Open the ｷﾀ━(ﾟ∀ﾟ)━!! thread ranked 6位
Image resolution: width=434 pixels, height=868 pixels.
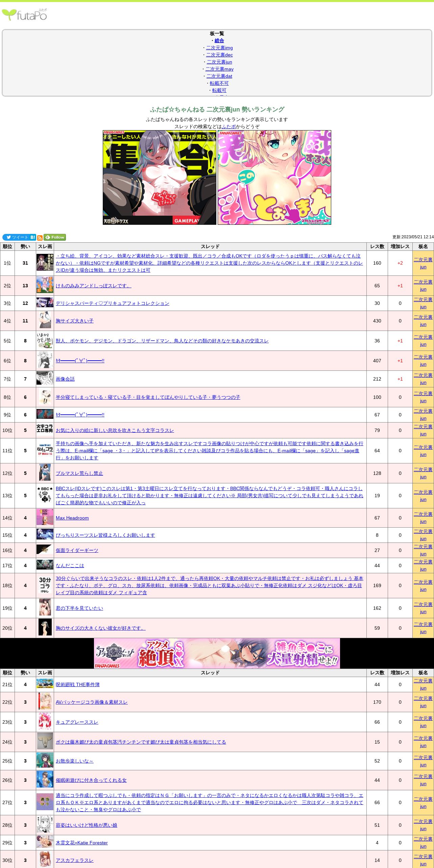80,361
